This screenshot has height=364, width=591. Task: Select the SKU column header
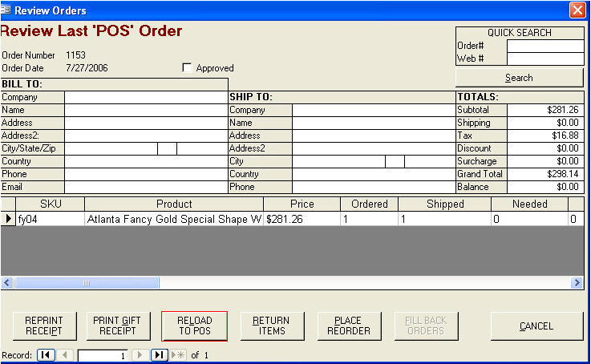pyautogui.click(x=51, y=204)
